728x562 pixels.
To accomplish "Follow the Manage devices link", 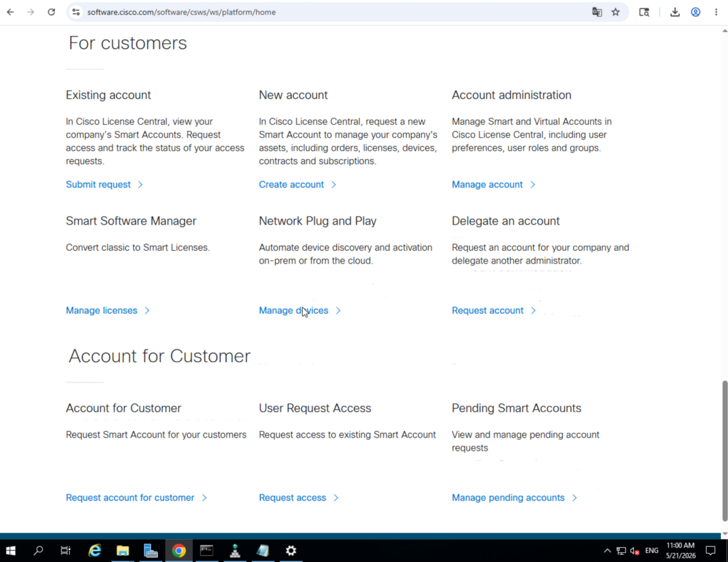I will click(x=294, y=311).
